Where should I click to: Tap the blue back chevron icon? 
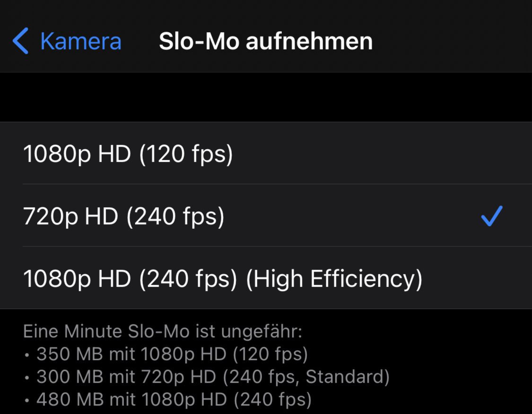click(x=20, y=41)
